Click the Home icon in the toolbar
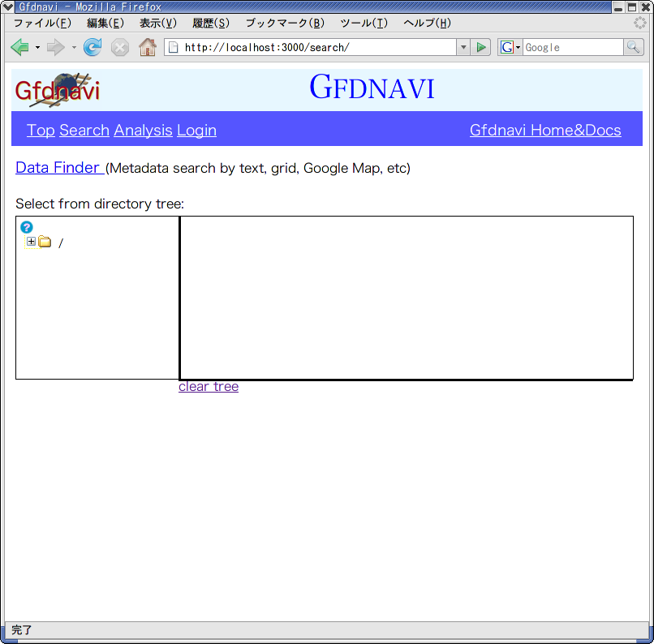The height and width of the screenshot is (644, 654). [147, 48]
